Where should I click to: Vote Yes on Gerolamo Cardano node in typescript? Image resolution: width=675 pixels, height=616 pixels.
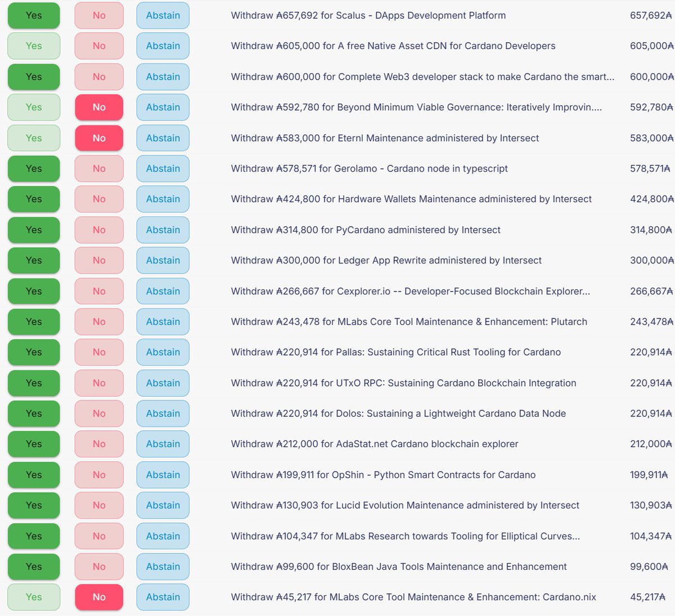tap(34, 169)
